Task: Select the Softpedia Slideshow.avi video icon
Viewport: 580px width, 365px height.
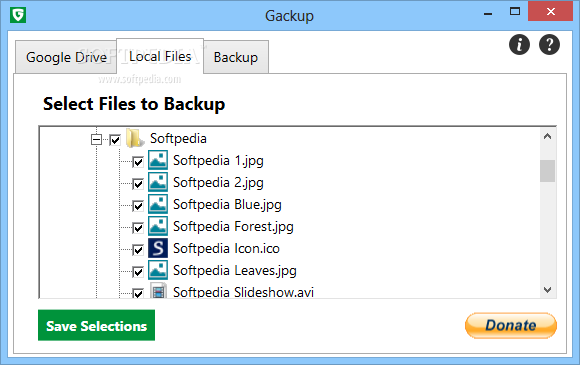Action: click(158, 291)
